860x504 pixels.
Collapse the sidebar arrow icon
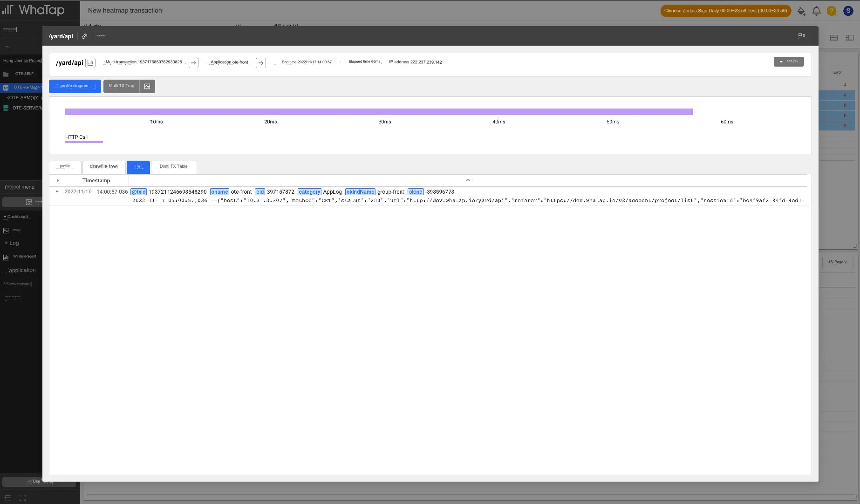point(7,497)
